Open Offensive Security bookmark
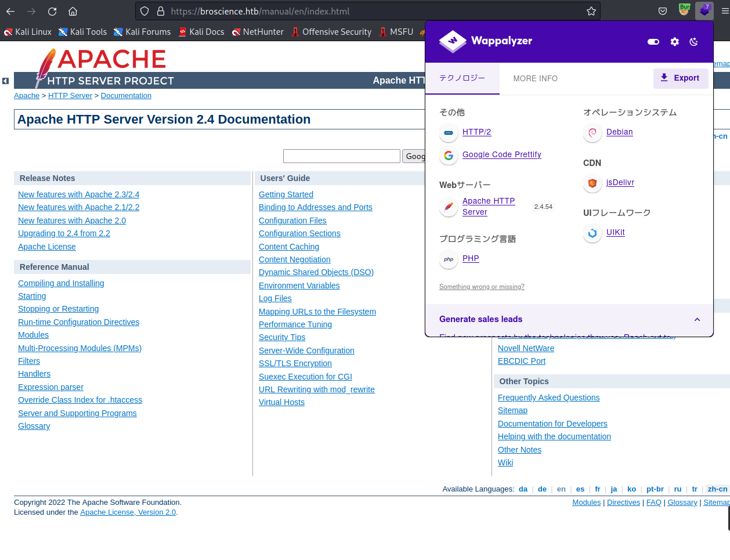This screenshot has width=730, height=560. tap(331, 32)
